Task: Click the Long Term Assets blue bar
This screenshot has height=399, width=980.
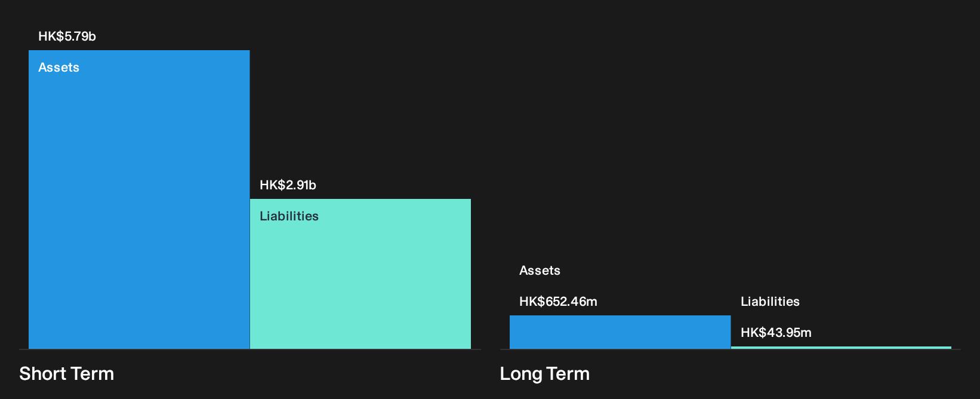Action: pos(620,332)
